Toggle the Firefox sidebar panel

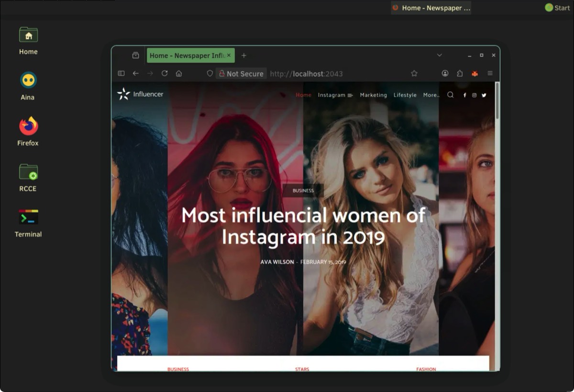(x=121, y=73)
